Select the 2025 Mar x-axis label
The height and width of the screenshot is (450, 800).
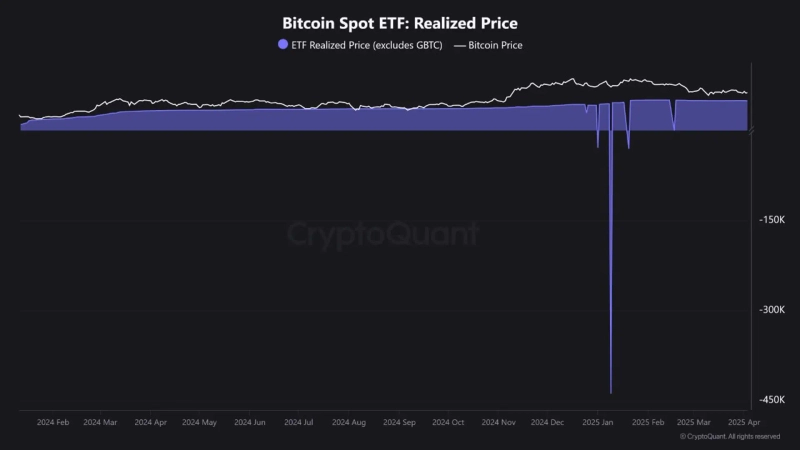(696, 423)
